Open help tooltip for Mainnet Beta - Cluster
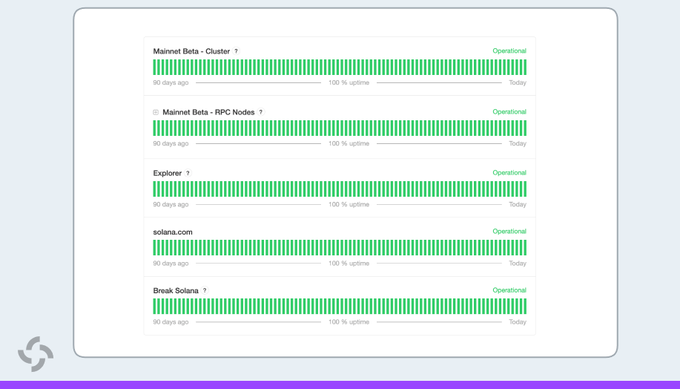The width and height of the screenshot is (680, 389). (236, 51)
